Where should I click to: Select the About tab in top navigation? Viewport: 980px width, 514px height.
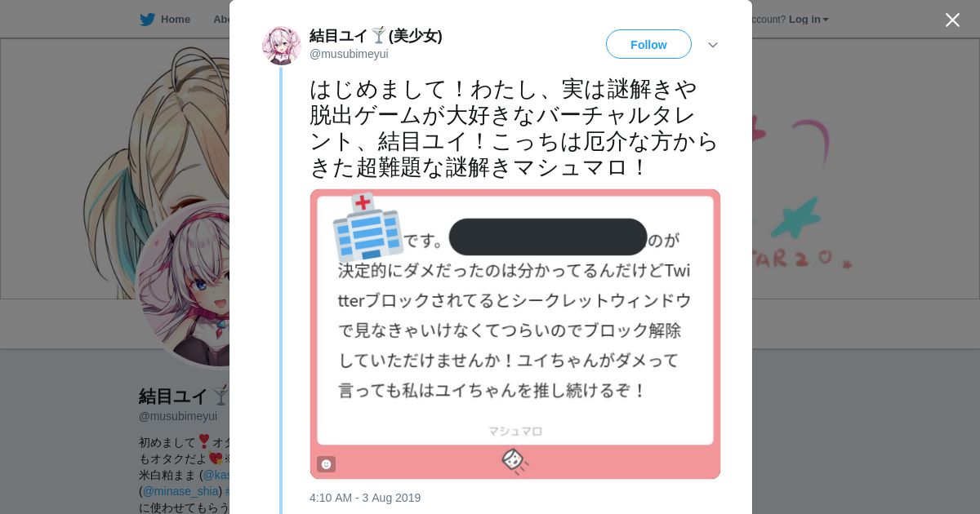(x=221, y=20)
